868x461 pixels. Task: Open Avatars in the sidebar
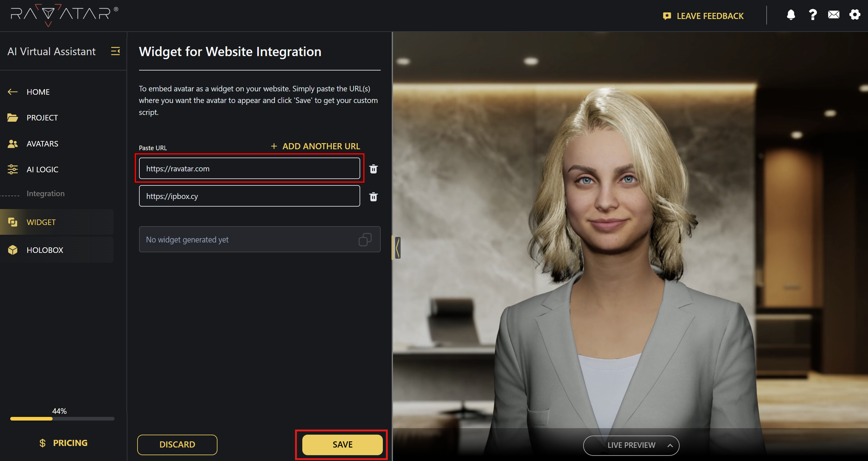[42, 144]
